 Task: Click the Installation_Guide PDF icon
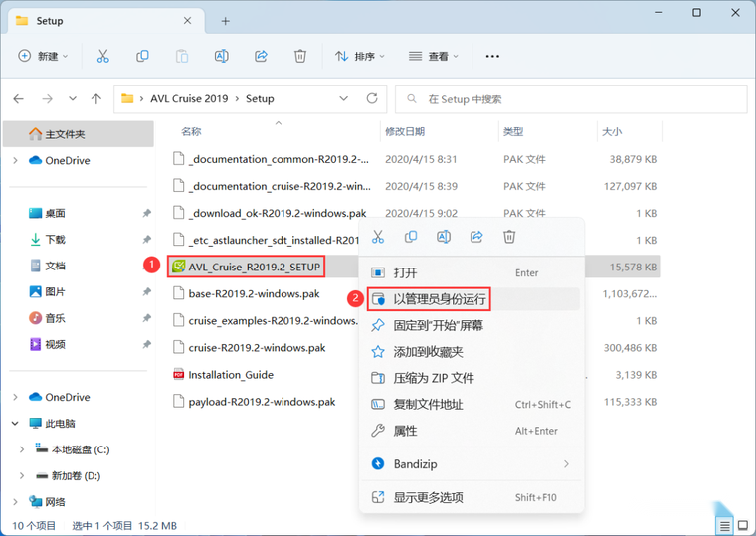coord(178,375)
